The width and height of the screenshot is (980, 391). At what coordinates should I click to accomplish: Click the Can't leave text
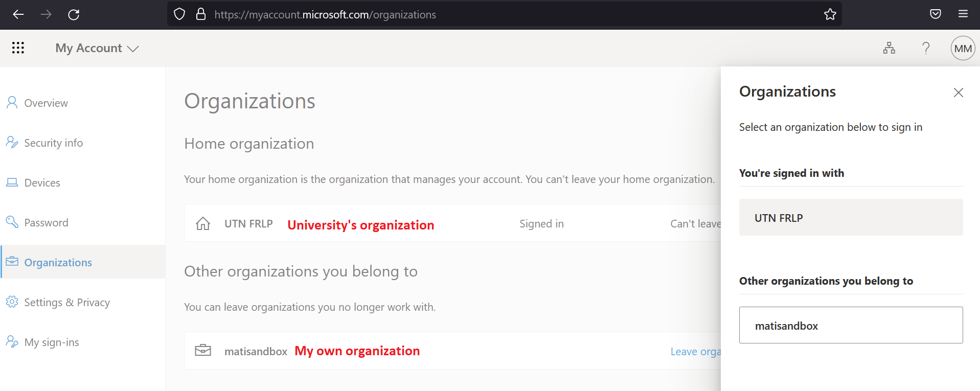coord(696,223)
